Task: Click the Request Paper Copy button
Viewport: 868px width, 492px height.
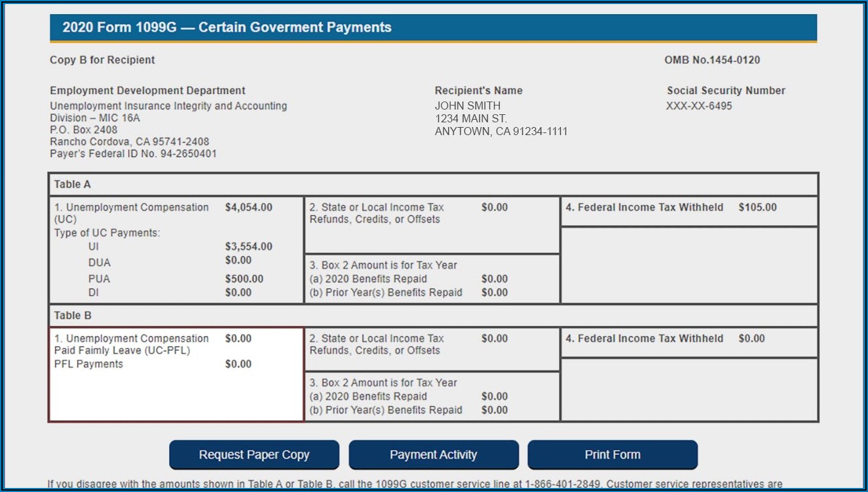Action: pyautogui.click(x=254, y=455)
